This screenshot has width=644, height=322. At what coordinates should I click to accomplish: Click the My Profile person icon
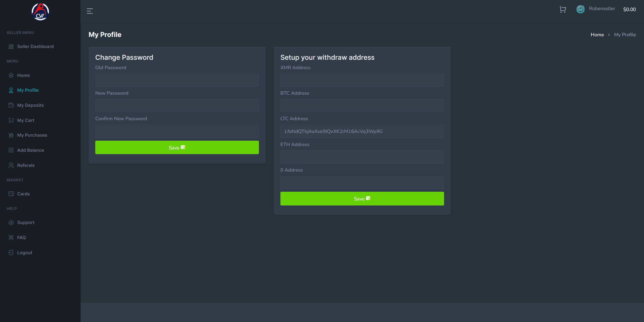click(11, 90)
